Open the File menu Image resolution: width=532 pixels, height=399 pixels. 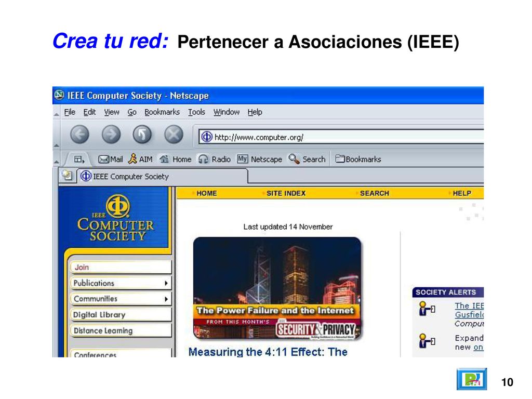tap(70, 112)
